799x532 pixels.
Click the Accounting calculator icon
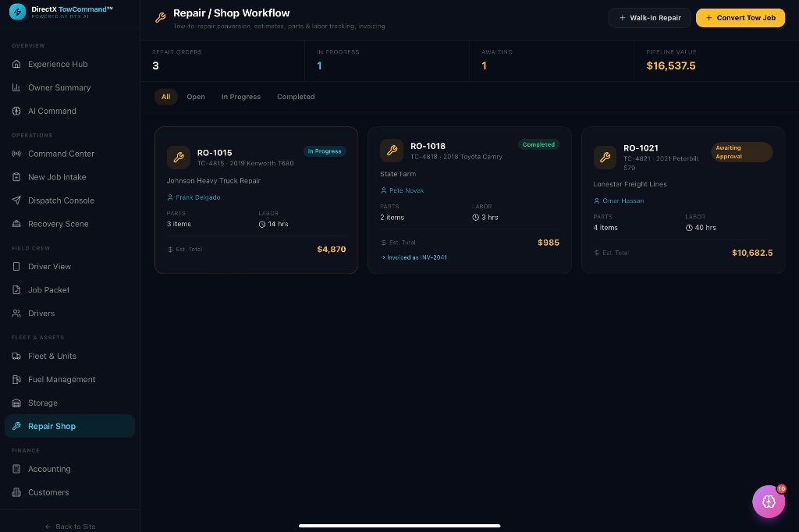click(16, 470)
